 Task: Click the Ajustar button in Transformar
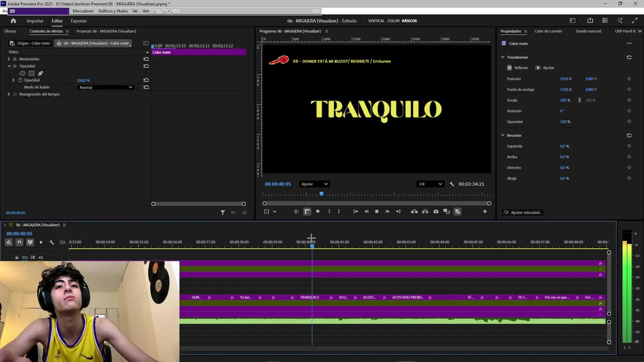click(545, 67)
